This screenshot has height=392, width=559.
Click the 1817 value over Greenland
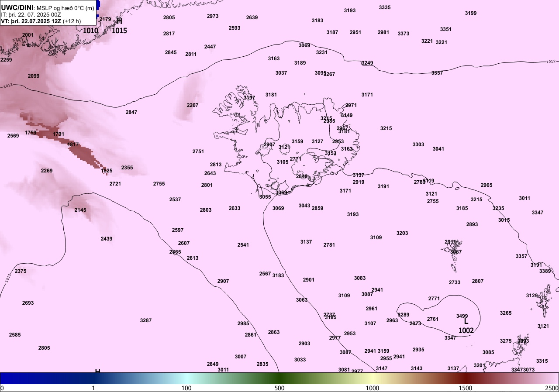73,144
